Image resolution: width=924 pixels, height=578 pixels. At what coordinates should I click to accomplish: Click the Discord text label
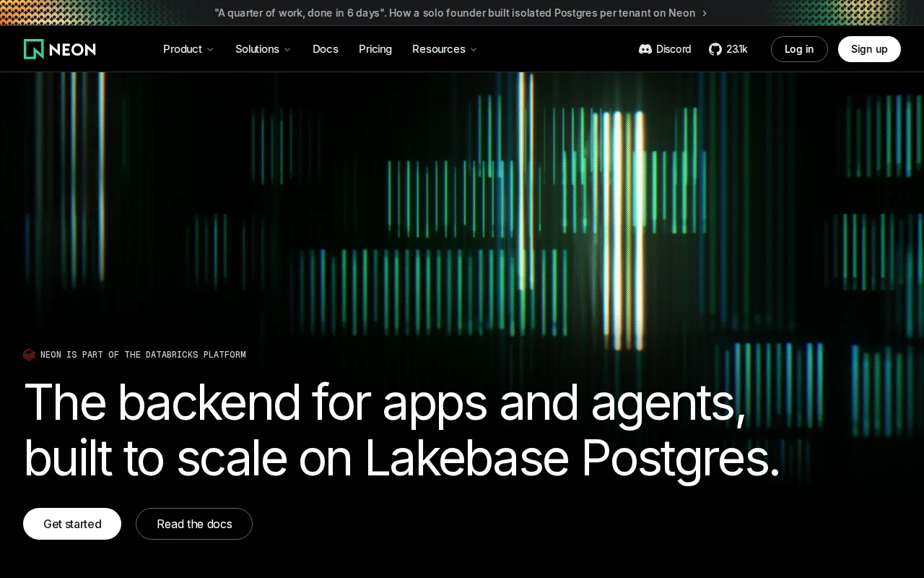pos(674,49)
